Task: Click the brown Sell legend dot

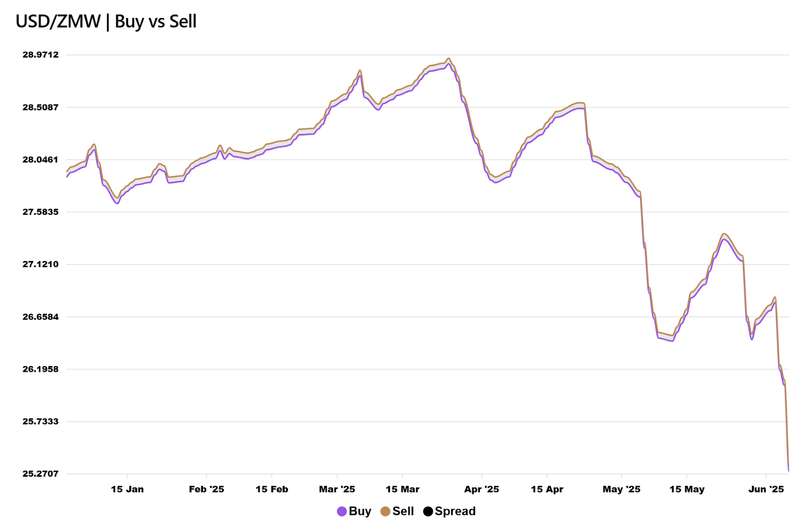Action: [385, 512]
